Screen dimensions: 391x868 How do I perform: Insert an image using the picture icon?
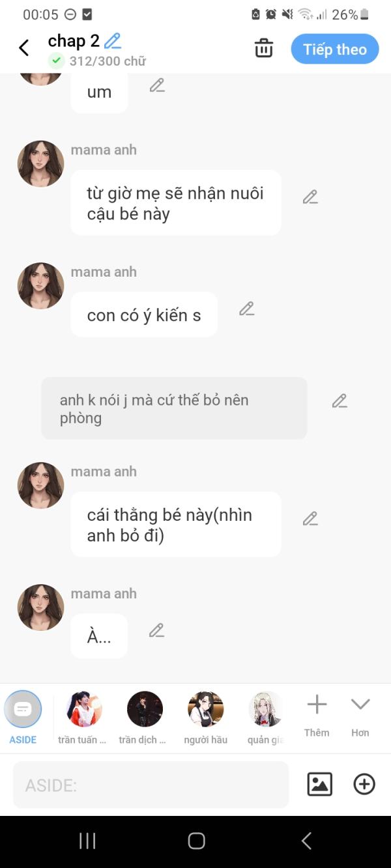320,784
